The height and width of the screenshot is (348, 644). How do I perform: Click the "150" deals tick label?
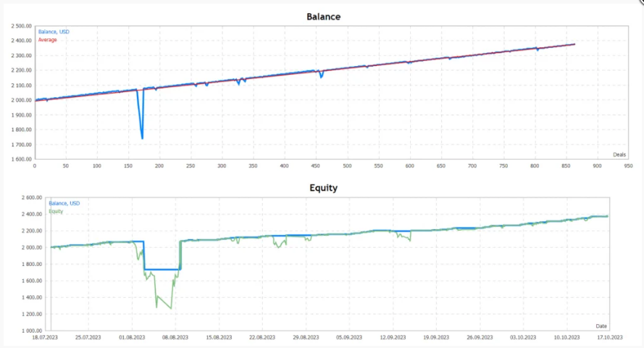(128, 166)
